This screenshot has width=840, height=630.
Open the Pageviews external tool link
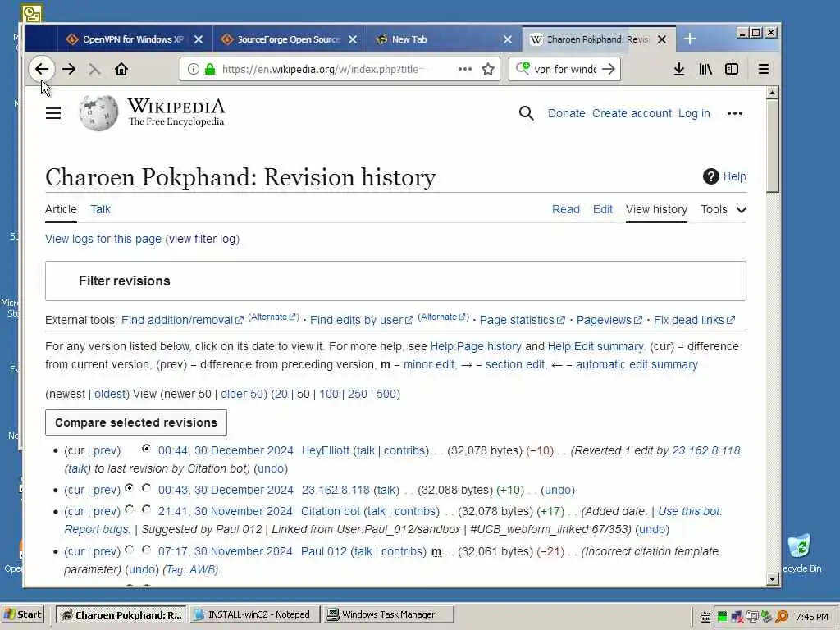pos(609,321)
